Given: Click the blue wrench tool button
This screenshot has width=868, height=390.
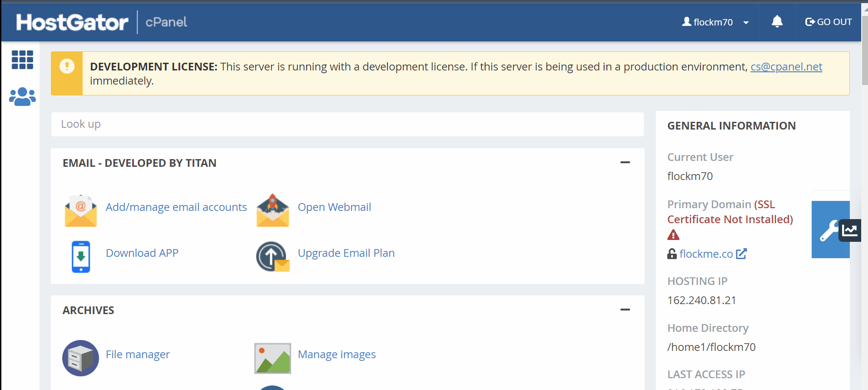Looking at the screenshot, I should click(829, 230).
